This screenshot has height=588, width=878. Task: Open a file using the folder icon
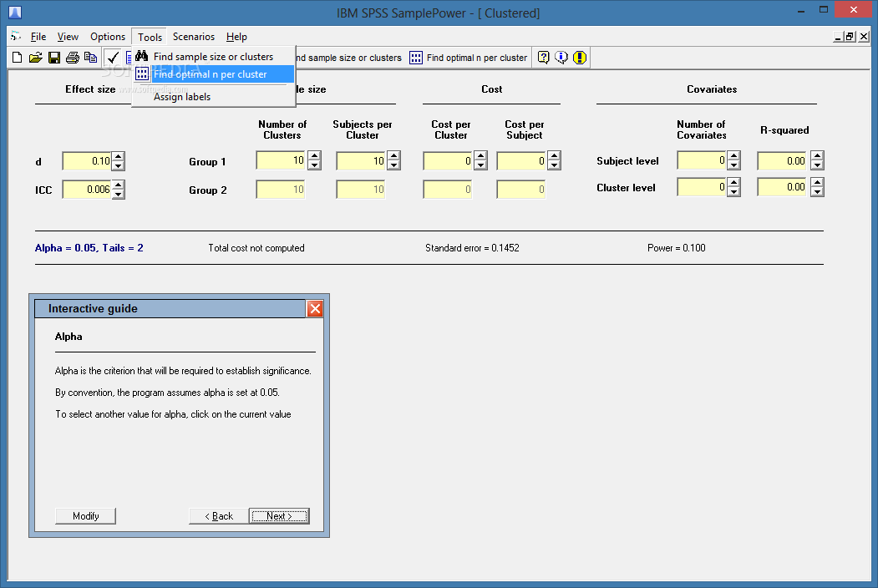coord(35,58)
